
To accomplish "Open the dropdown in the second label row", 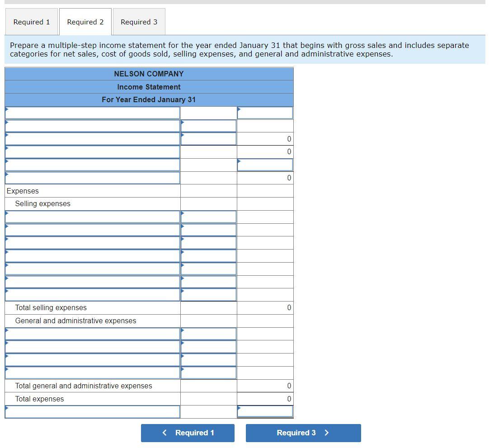I will 92,126.
